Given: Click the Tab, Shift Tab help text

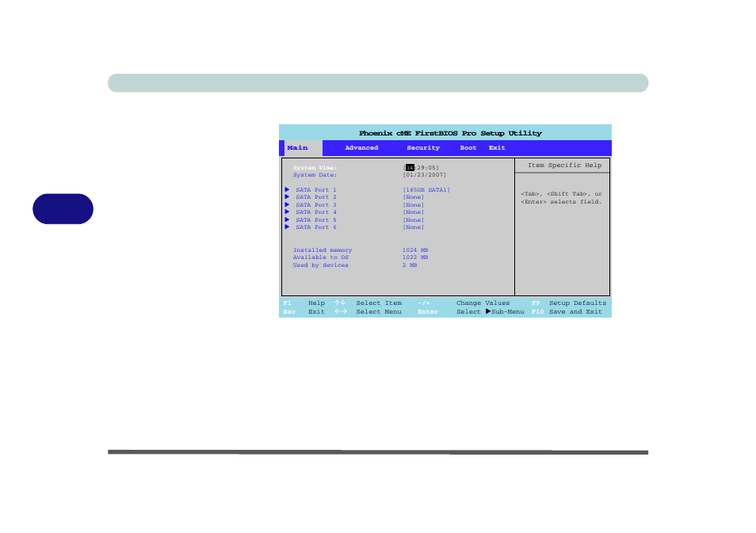Looking at the screenshot, I should 561,197.
